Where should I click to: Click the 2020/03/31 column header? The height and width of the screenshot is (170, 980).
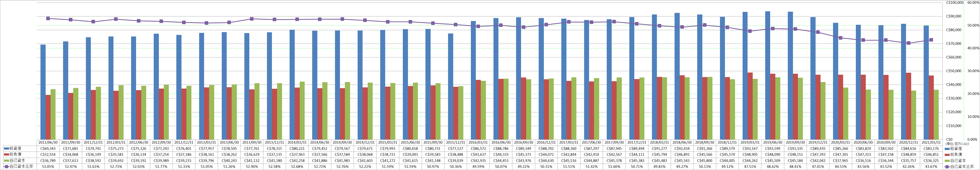point(841,142)
